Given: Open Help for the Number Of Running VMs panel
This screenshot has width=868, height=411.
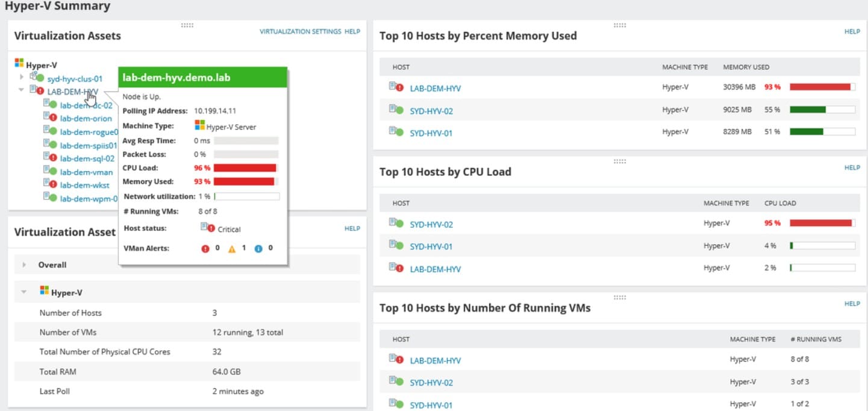Looking at the screenshot, I should pyautogui.click(x=852, y=304).
